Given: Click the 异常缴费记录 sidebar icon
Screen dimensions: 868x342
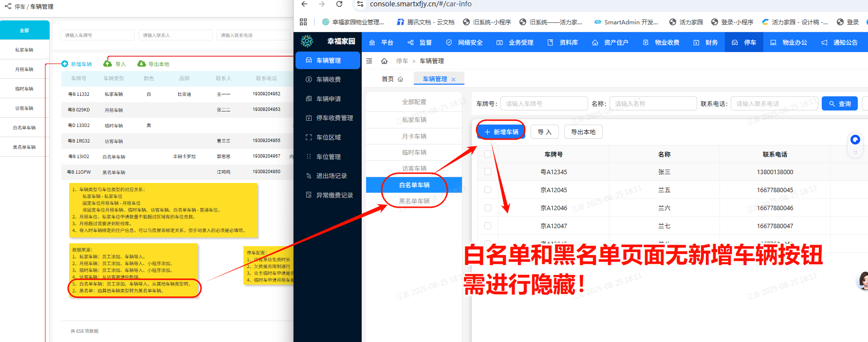Looking at the screenshot, I should pyautogui.click(x=309, y=195).
